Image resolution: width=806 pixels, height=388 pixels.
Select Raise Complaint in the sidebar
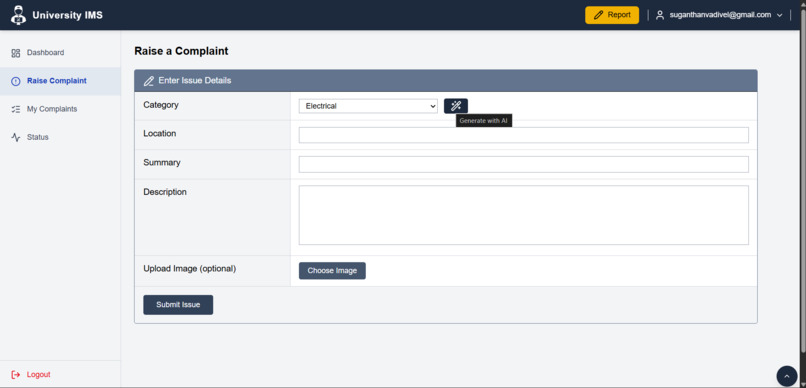point(60,81)
